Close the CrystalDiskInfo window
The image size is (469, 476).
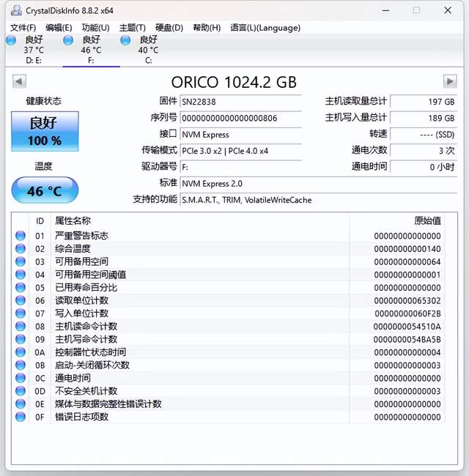[448, 10]
